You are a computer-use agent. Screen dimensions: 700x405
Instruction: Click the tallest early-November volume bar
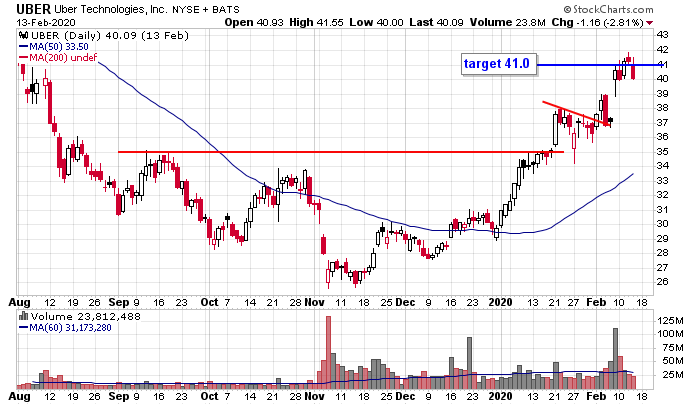click(x=329, y=352)
